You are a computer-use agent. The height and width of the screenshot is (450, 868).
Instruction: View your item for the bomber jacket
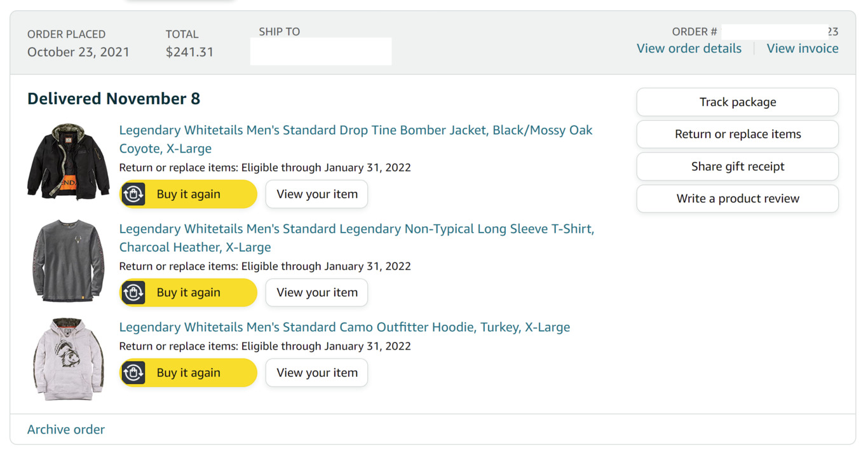pos(316,194)
